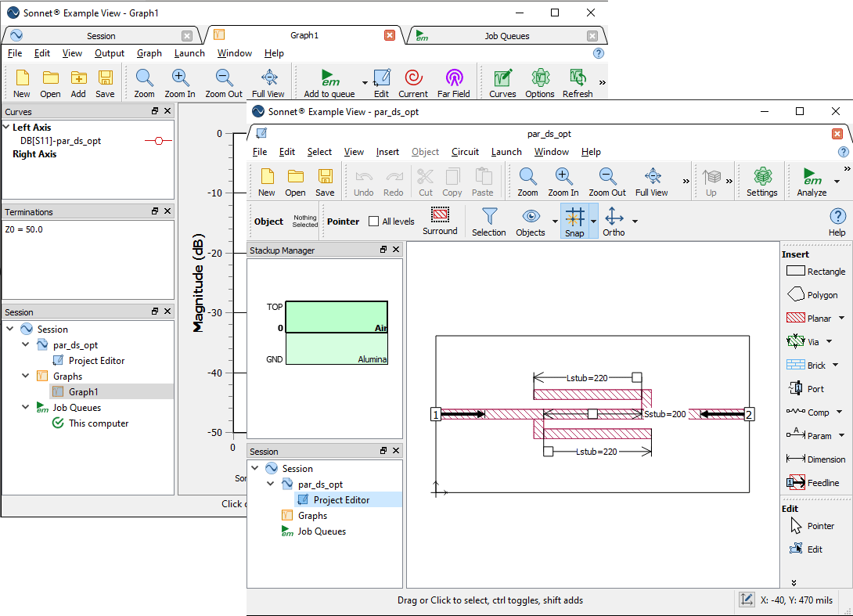Select the Dimension insert tool
853x616 pixels.
(816, 459)
